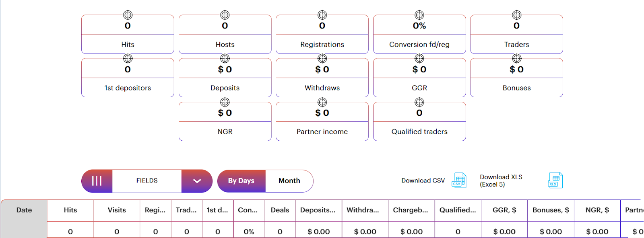This screenshot has height=238, width=644.
Task: Switch the report view to By Days
Action: point(242,181)
